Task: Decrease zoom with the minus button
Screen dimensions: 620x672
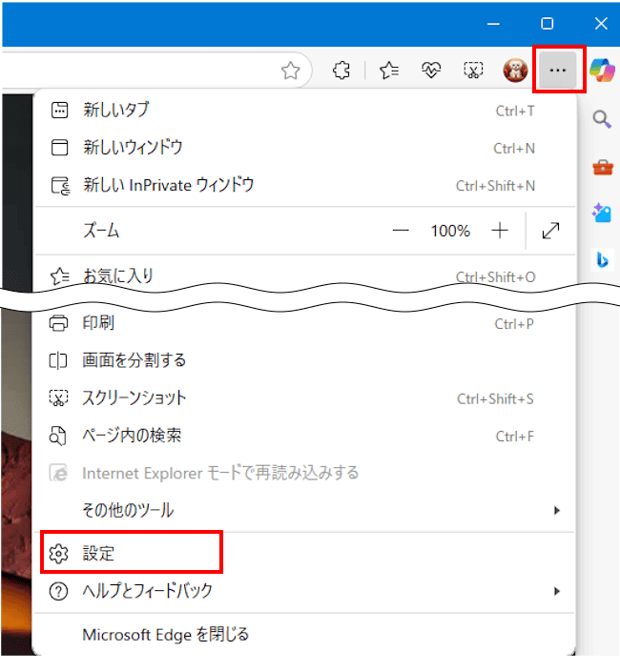Action: pyautogui.click(x=401, y=231)
